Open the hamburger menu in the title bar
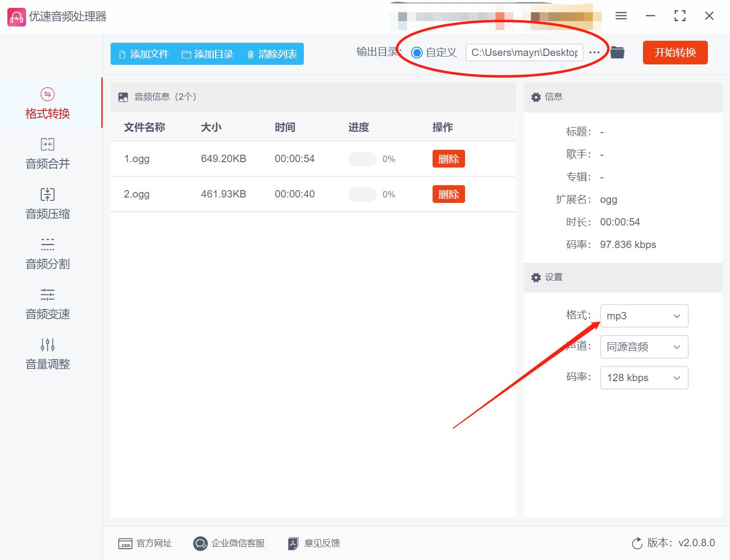Viewport: 730px width, 560px height. [620, 16]
